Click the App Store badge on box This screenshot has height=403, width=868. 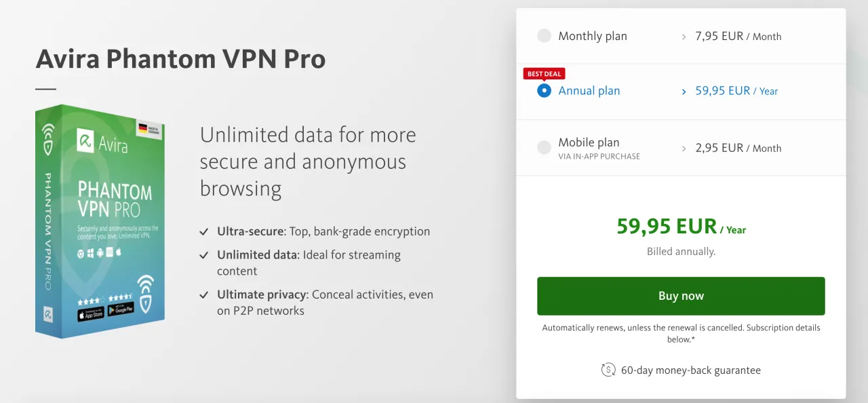(90, 314)
